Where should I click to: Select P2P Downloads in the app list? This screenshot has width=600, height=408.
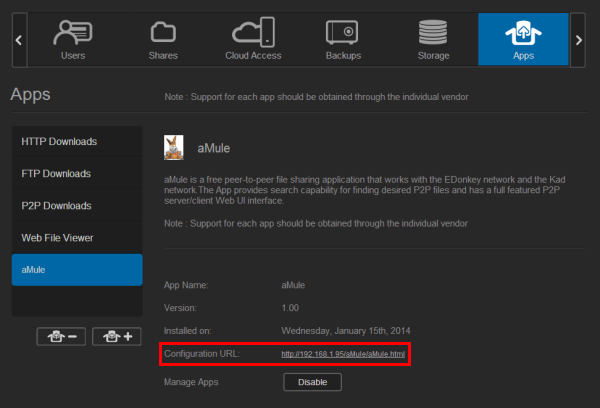point(77,206)
